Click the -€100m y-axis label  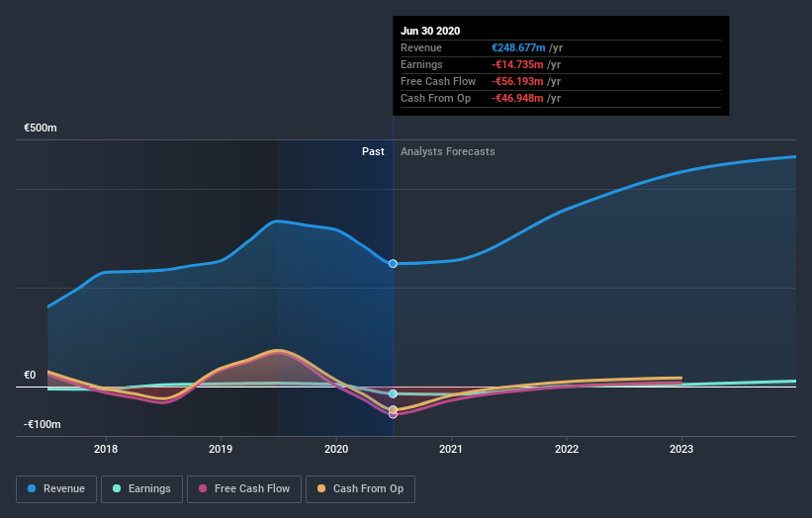tap(42, 424)
